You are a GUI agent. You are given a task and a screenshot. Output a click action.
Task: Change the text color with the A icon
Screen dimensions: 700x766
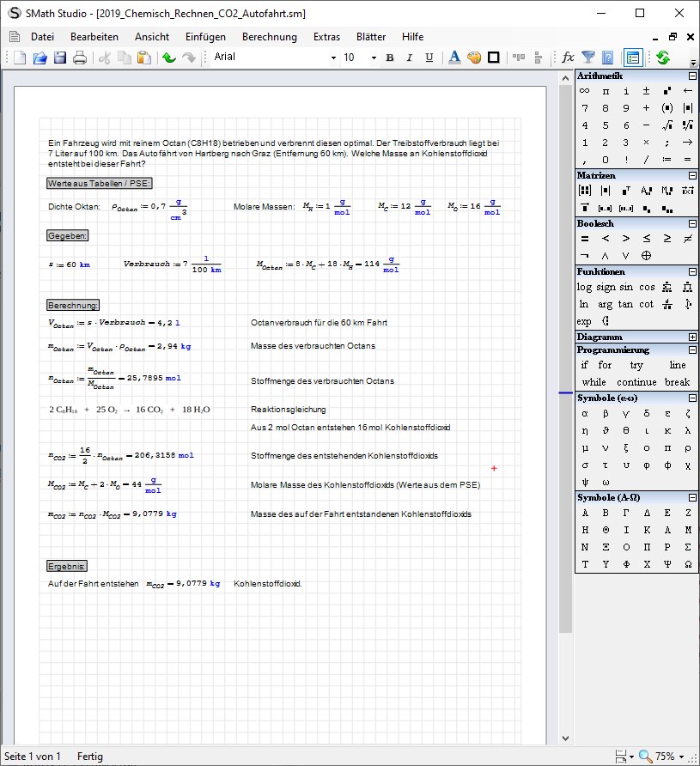pyautogui.click(x=454, y=58)
